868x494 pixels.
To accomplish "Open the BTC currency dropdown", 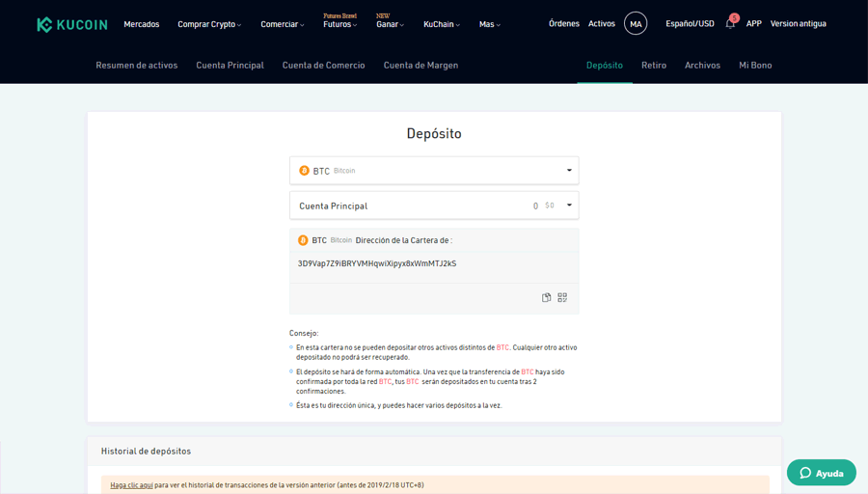I will (x=434, y=171).
